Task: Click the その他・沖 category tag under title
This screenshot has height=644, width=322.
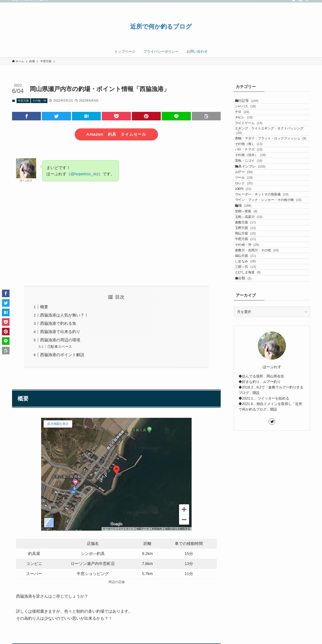Action: [39, 101]
